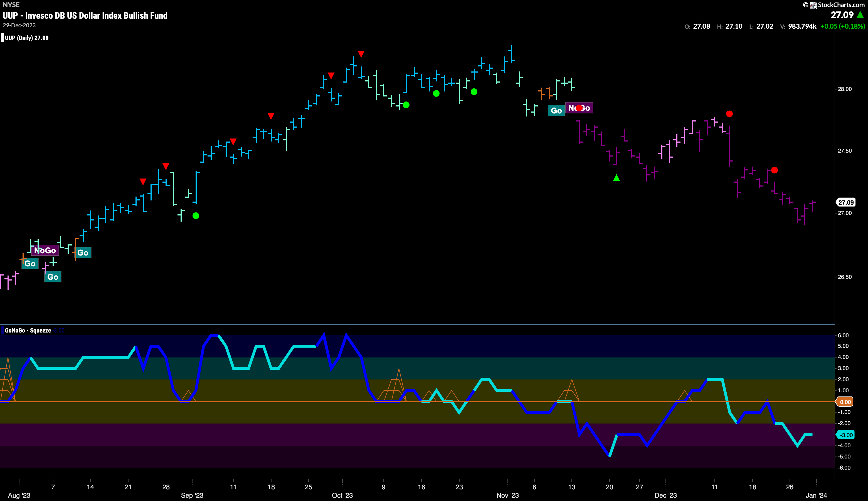This screenshot has width=868, height=501.
Task: Click the 27.50 price axis label
Action: tap(845, 151)
